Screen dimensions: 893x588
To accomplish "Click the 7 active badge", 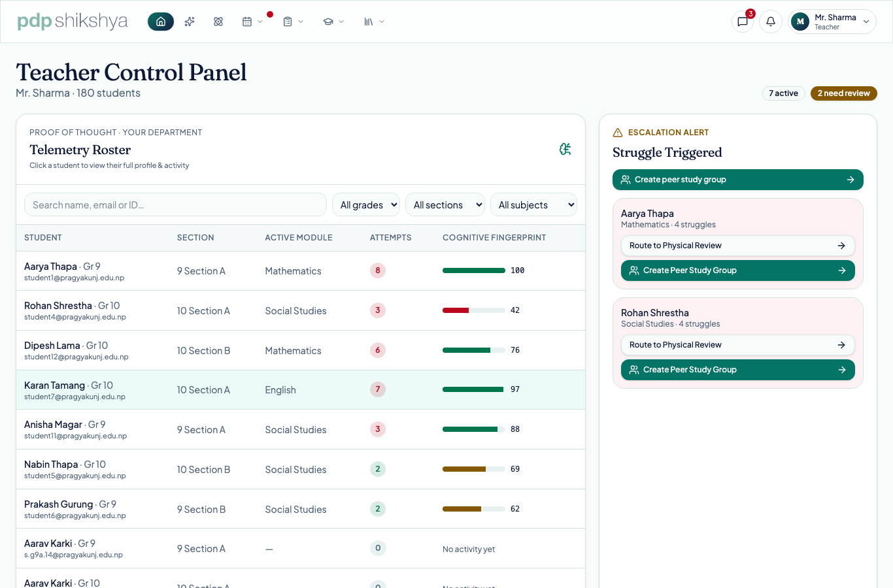I will (x=783, y=93).
